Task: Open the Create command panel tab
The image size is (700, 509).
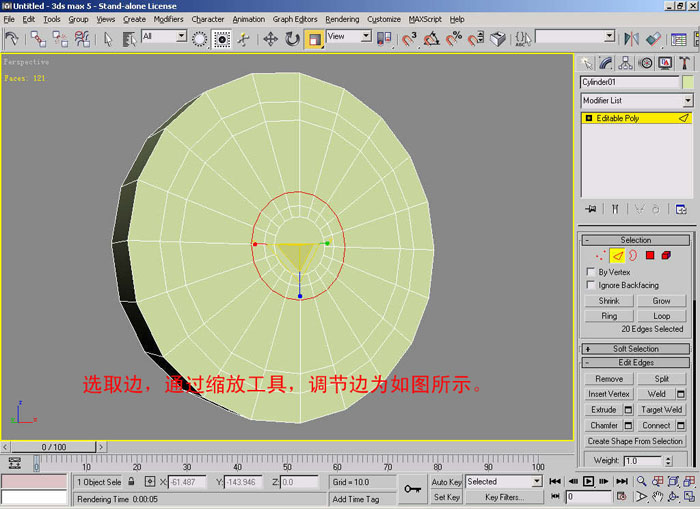Action: pos(586,63)
